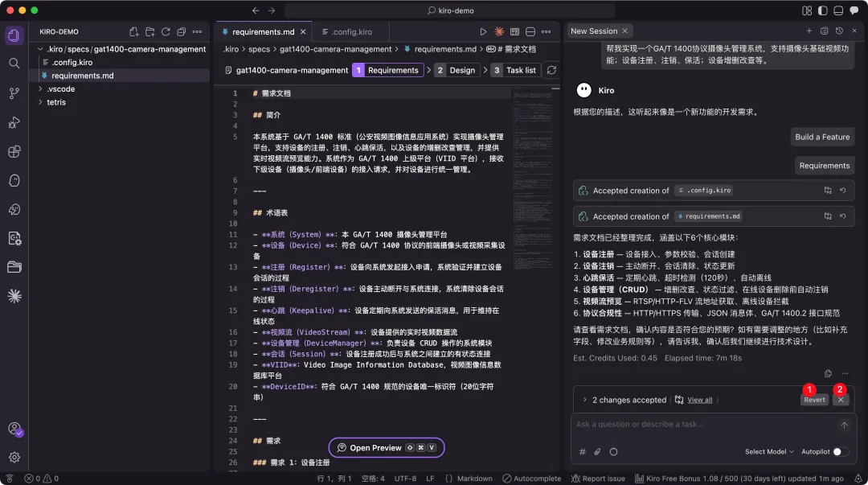The image size is (868, 485).
Task: Click the Revert changes button
Action: (814, 400)
